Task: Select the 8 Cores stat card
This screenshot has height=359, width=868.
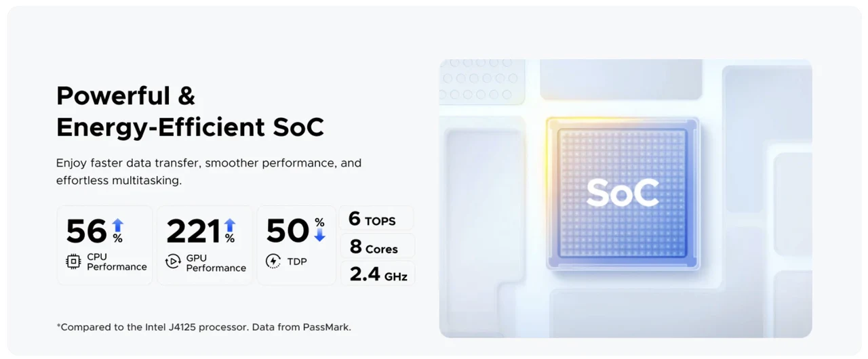Action: click(x=376, y=247)
